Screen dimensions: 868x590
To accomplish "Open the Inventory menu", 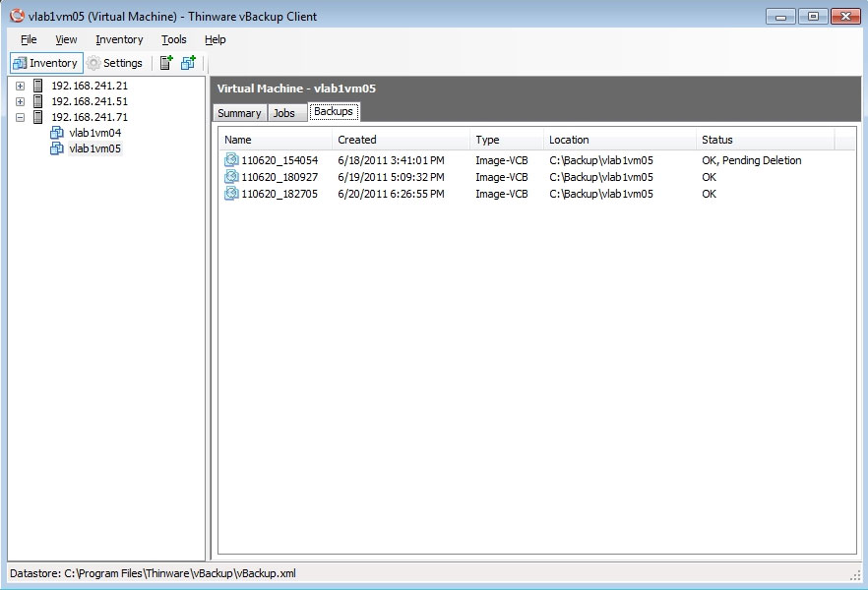I will pos(119,39).
